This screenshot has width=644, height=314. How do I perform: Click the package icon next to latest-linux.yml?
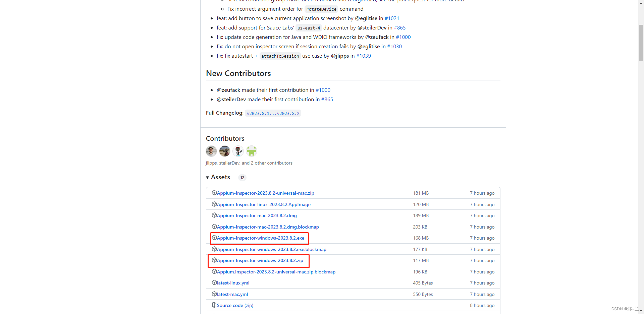(x=214, y=283)
